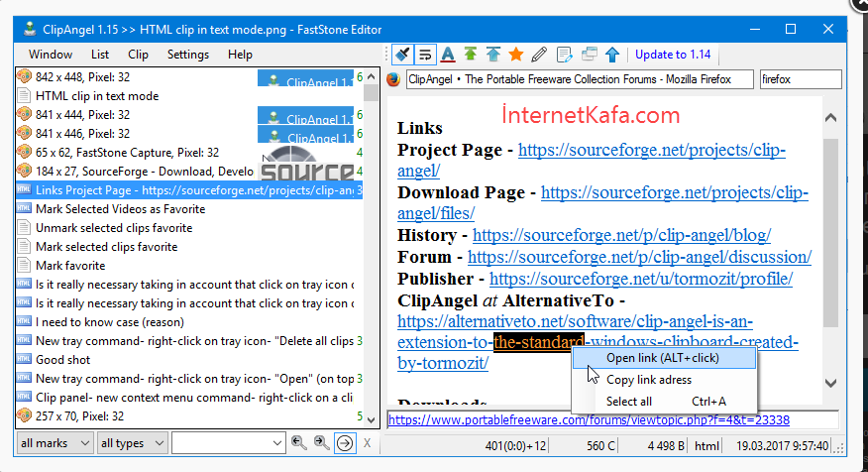Click the portablefreeware.com source URL link
Screen dimensions: 868x472
click(x=589, y=419)
